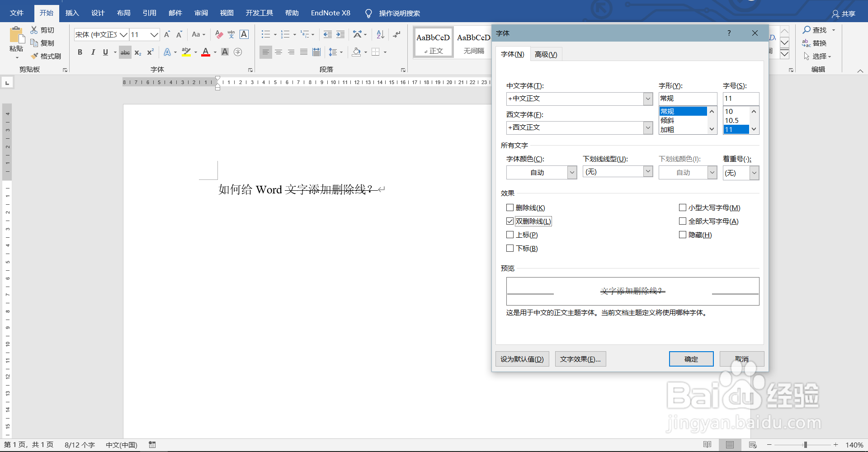Click the 确定 button to confirm

click(x=691, y=358)
